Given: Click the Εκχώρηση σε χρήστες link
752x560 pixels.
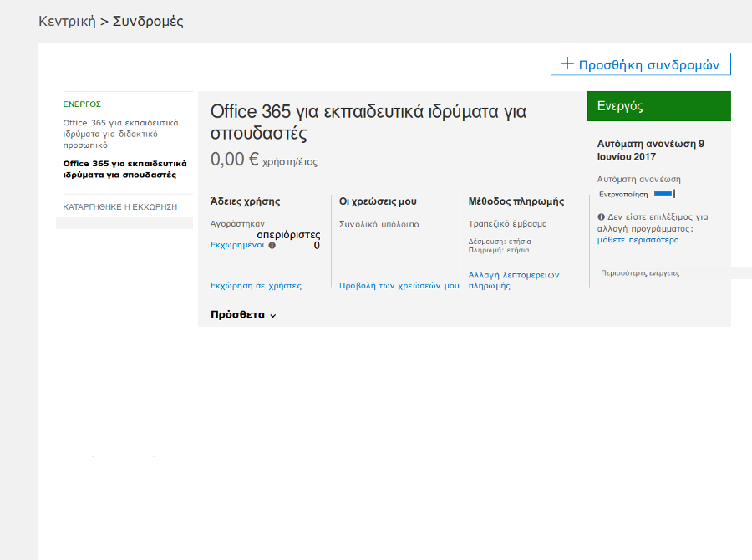Looking at the screenshot, I should pos(256,286).
